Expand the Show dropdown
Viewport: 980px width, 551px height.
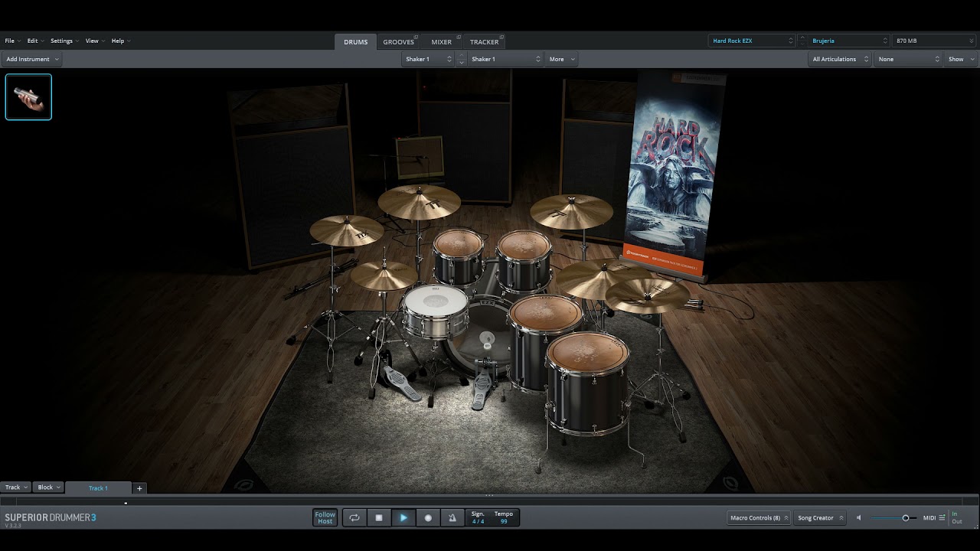tap(961, 59)
